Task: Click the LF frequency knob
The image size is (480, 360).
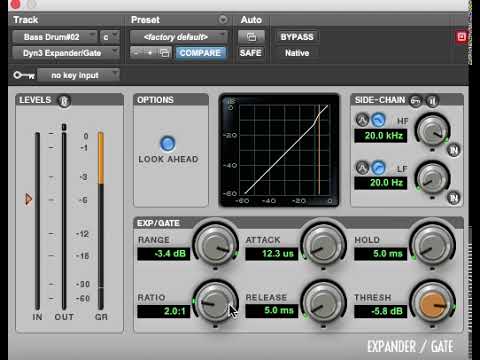Action: click(x=432, y=178)
